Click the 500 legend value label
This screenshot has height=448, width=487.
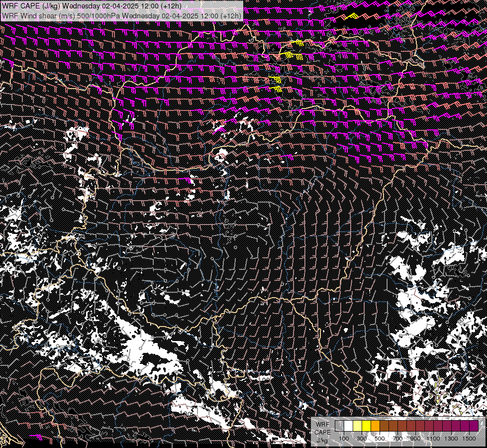[x=380, y=439]
